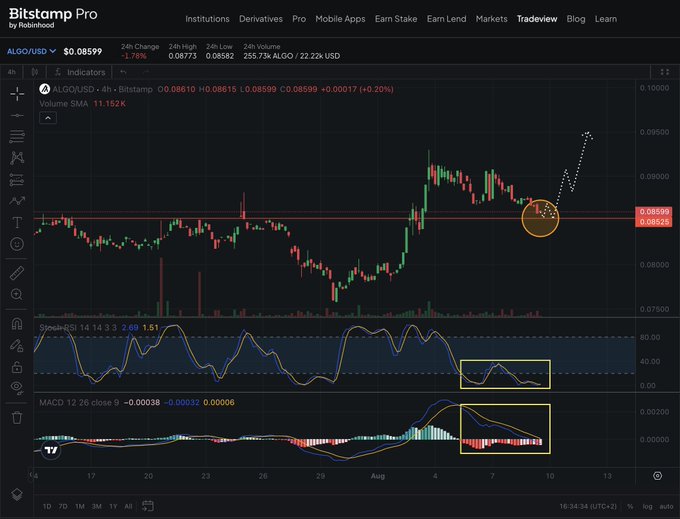Redo the last chart action
The width and height of the screenshot is (680, 519).
point(146,72)
